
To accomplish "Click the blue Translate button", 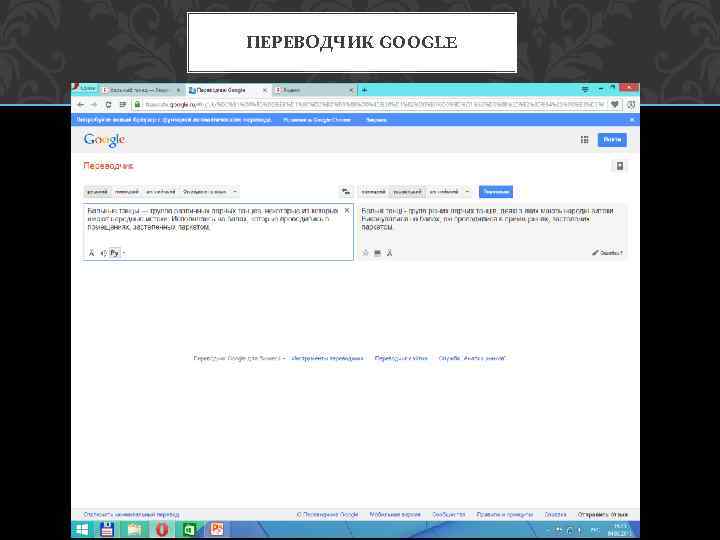I will (x=495, y=191).
